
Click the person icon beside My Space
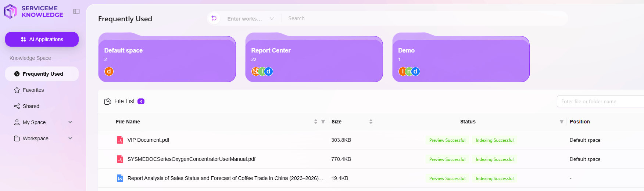click(x=17, y=122)
